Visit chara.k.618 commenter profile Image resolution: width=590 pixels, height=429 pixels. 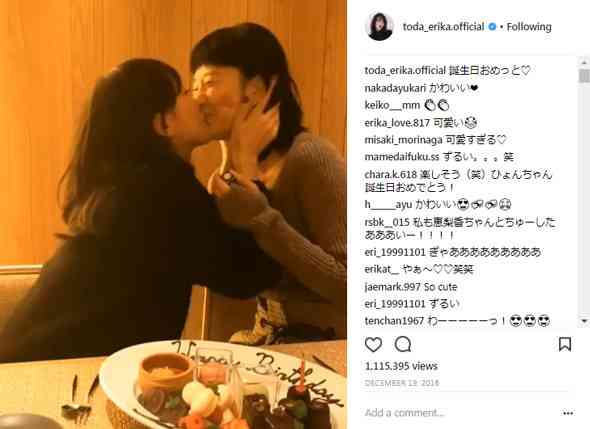(x=391, y=175)
